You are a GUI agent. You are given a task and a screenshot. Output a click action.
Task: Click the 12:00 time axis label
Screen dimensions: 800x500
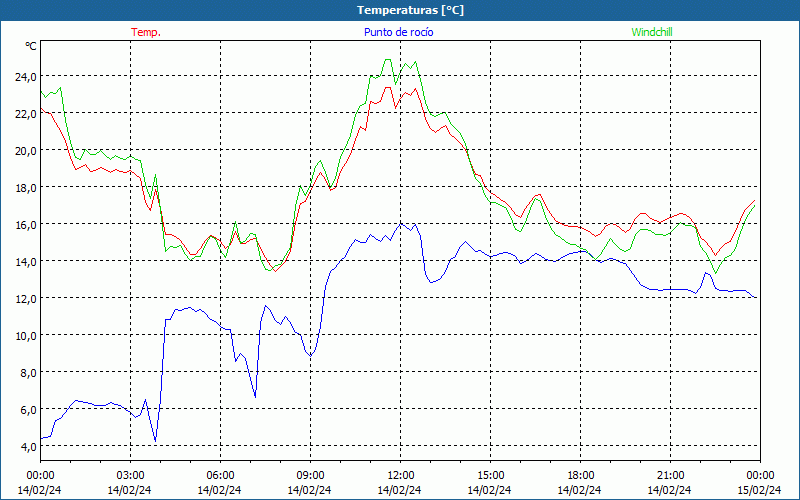[401, 476]
